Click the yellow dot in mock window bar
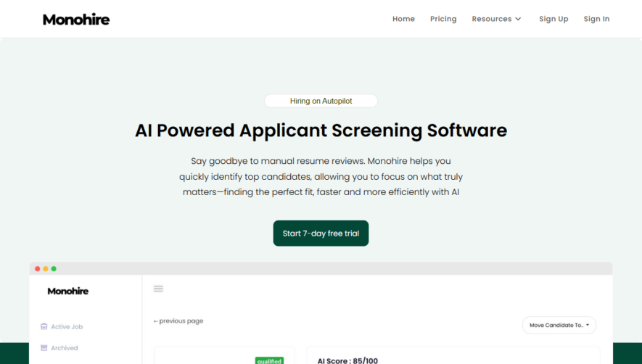Viewport: 642px width, 364px height. pos(46,268)
